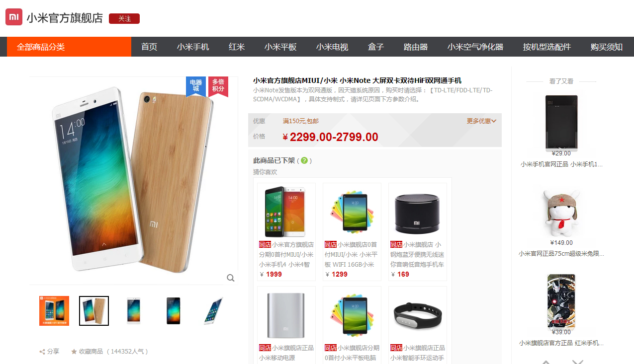This screenshot has width=634, height=364.
Task: Click the star icon for 收藏商品
Action: pos(74,352)
